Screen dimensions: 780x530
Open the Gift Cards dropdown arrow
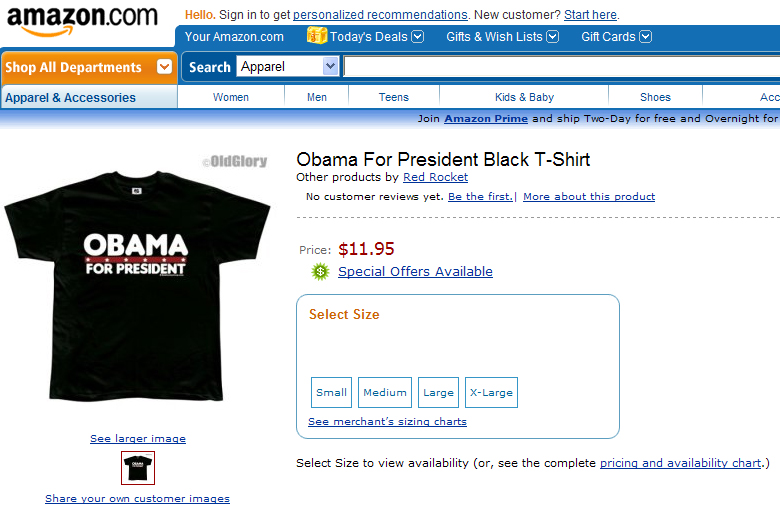tap(645, 37)
